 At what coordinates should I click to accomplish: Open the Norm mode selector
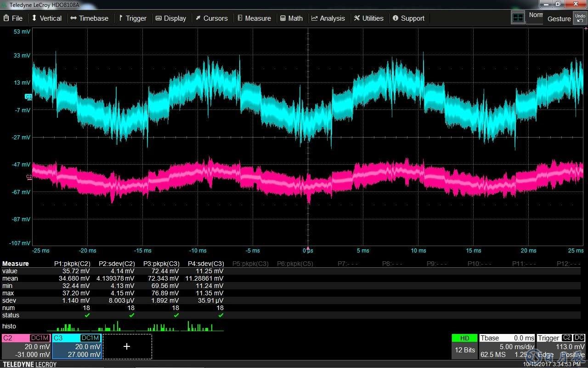pos(535,15)
